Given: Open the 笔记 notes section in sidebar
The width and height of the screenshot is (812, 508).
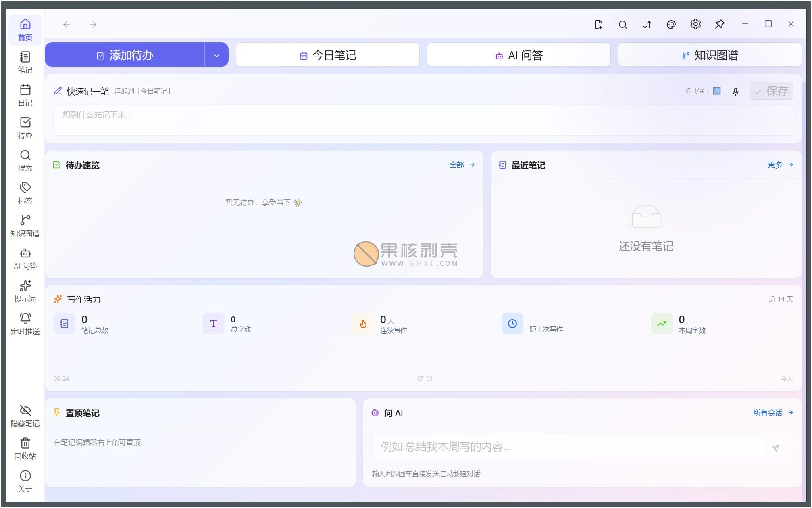Looking at the screenshot, I should click(25, 63).
